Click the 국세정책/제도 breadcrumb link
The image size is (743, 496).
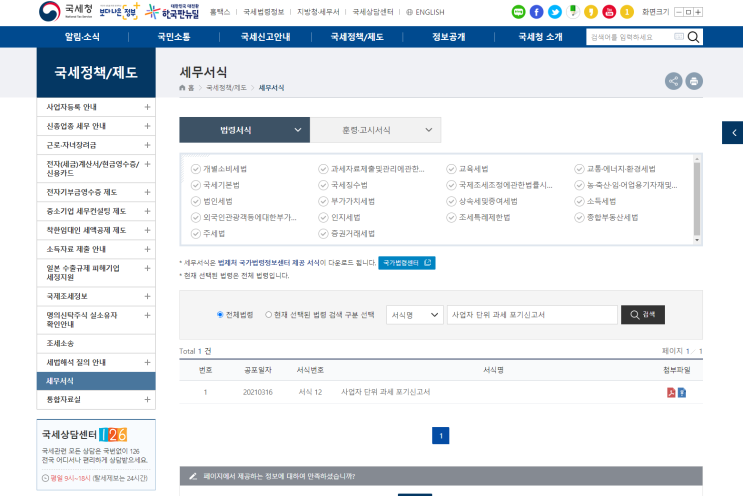227,88
